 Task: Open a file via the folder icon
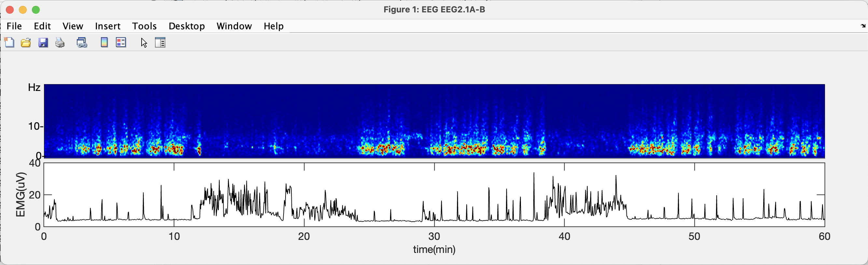[x=26, y=42]
